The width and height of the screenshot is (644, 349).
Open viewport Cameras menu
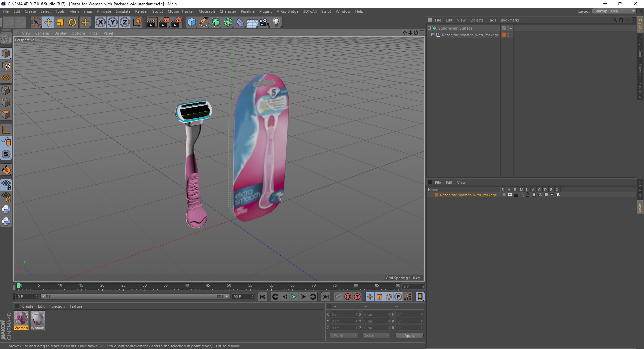click(42, 33)
